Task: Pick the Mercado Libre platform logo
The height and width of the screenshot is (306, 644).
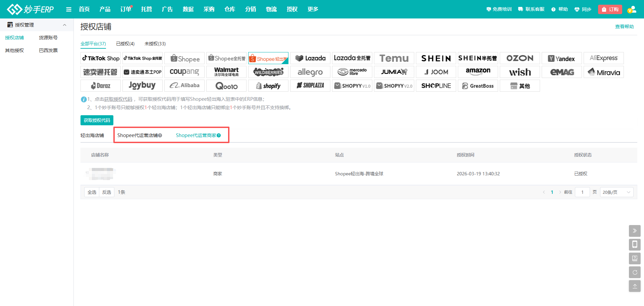Action: pyautogui.click(x=352, y=72)
